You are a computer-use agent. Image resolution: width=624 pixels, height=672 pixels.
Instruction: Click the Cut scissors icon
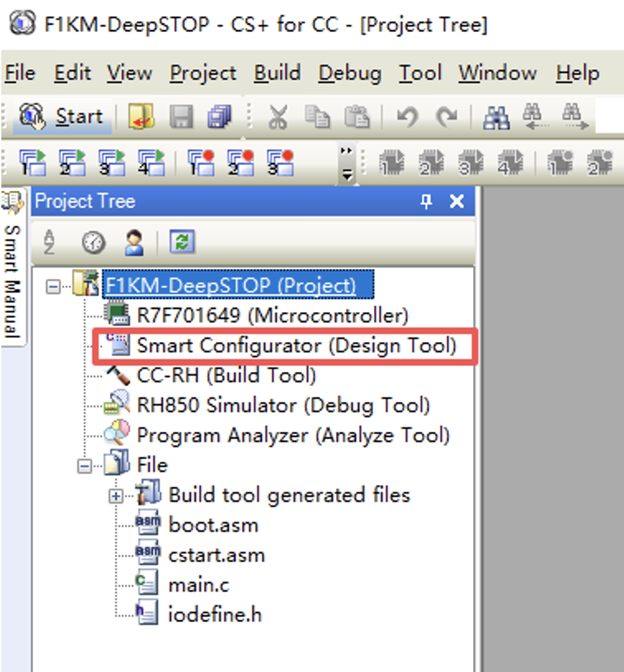[277, 118]
